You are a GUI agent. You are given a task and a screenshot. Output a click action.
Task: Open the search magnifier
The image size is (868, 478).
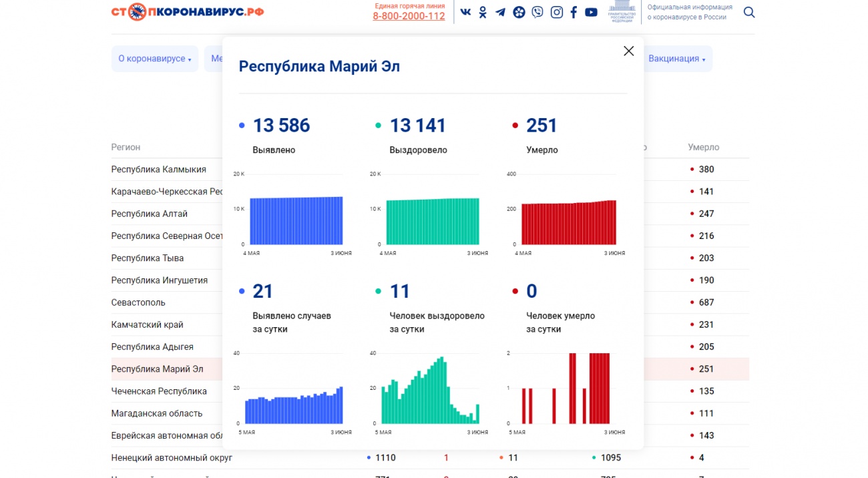click(749, 12)
